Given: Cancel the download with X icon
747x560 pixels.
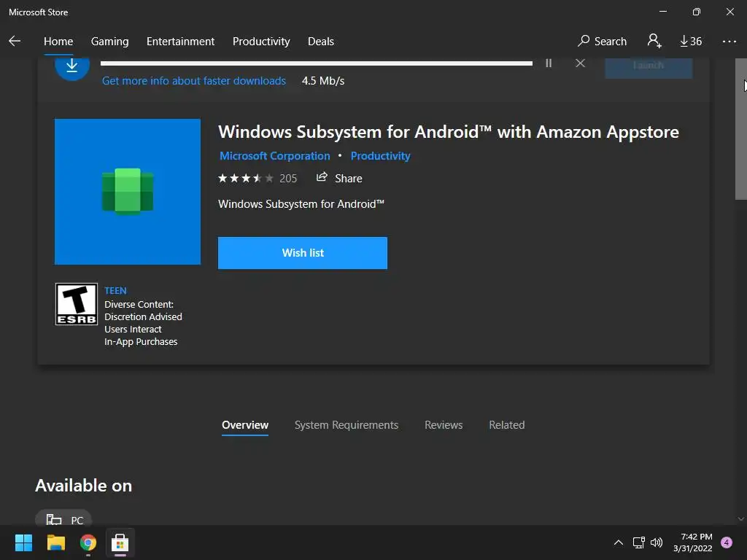Looking at the screenshot, I should 580,63.
